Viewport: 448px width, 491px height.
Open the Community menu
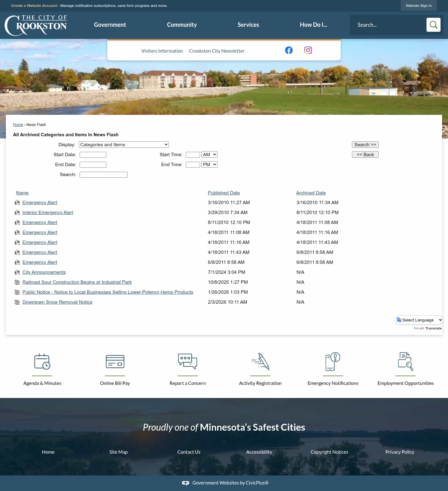pyautogui.click(x=182, y=25)
